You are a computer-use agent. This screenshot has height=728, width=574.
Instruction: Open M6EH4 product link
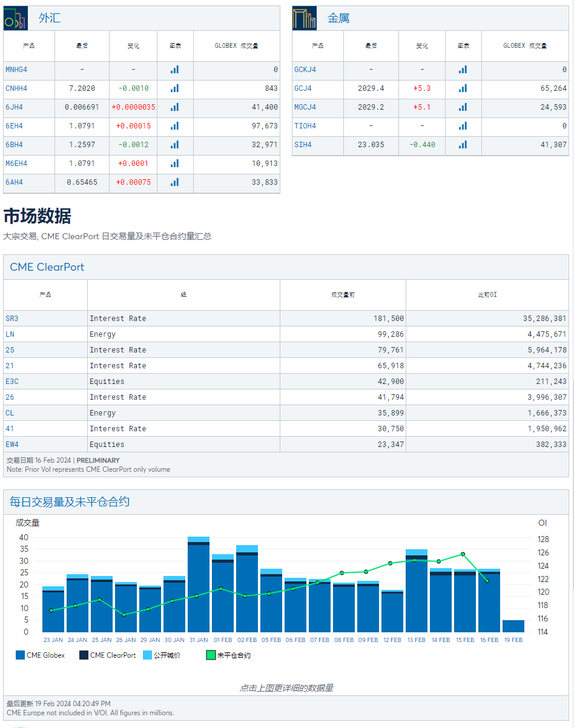pyautogui.click(x=16, y=164)
